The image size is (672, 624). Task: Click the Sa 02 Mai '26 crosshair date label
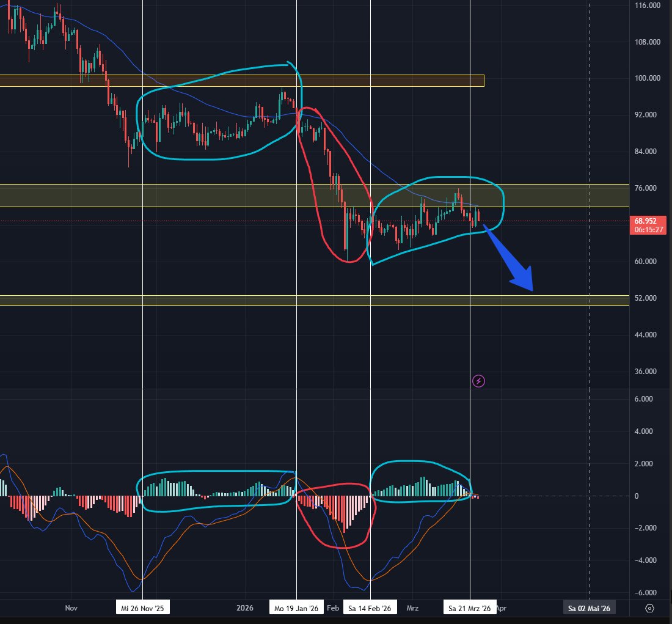point(589,608)
